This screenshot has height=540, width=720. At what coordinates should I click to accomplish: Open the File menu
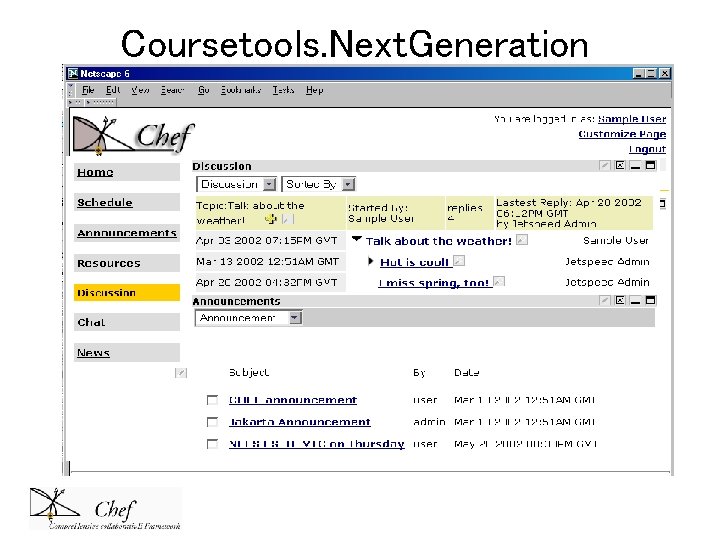pos(88,90)
